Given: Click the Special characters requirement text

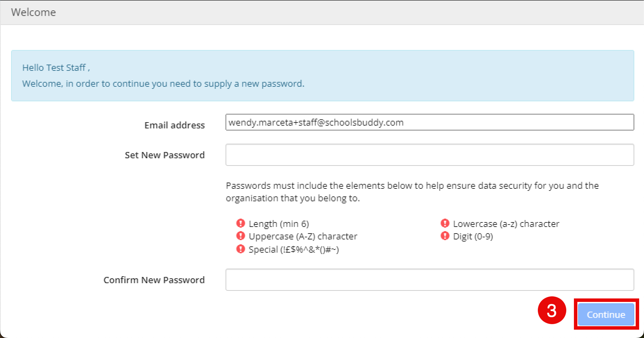Looking at the screenshot, I should pos(294,250).
